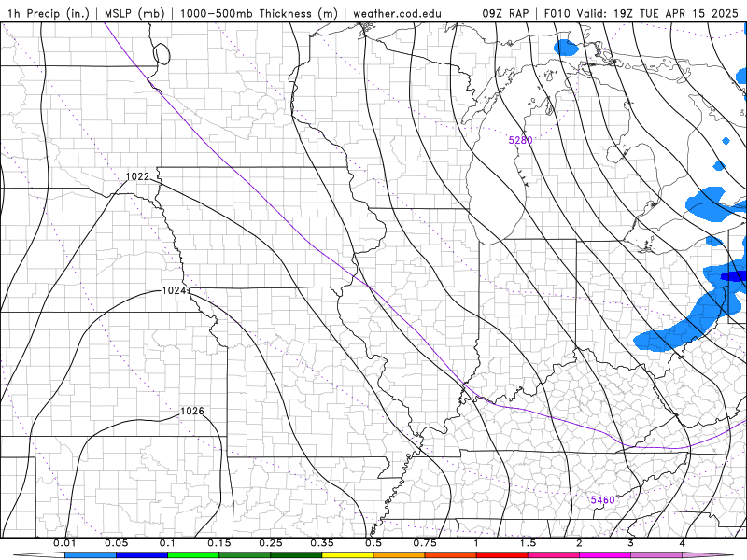This screenshot has height=560, width=747.
Task: Click the legend value 0.25 label
Action: (x=271, y=543)
